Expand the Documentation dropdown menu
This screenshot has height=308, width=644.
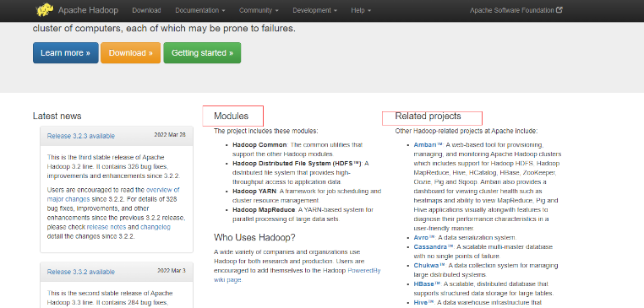tap(200, 10)
